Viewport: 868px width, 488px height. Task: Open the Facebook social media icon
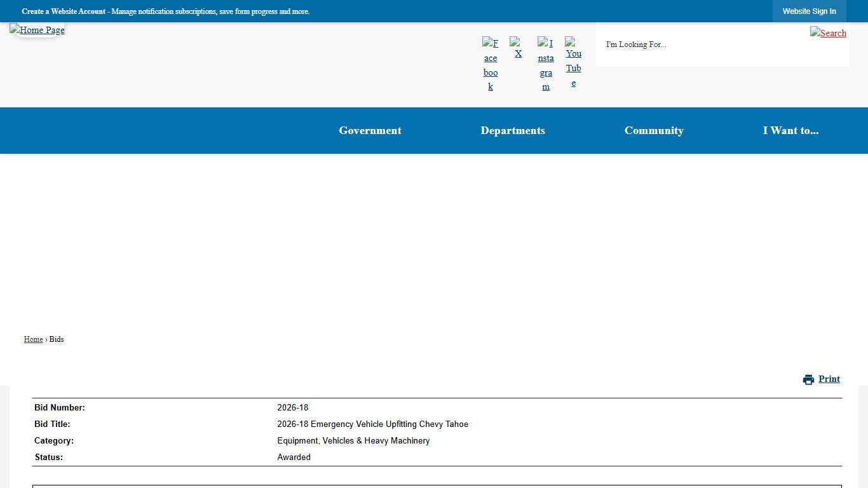(490, 64)
